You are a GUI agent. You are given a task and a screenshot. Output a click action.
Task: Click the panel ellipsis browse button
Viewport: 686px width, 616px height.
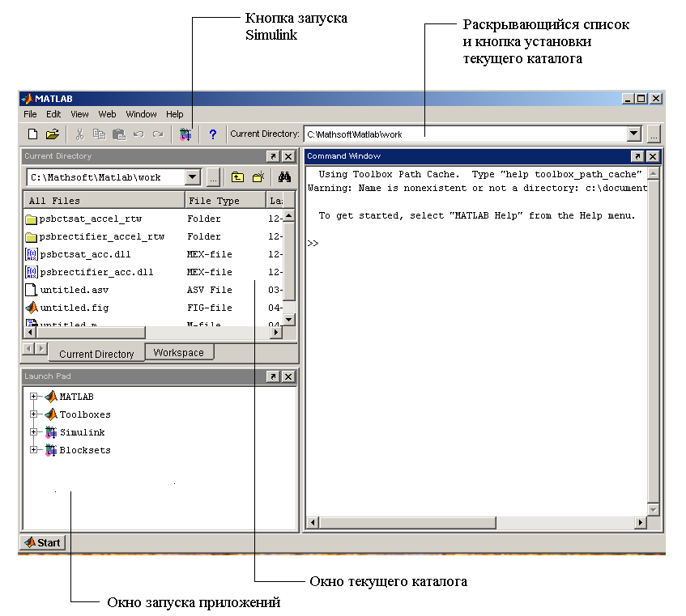[x=213, y=177]
